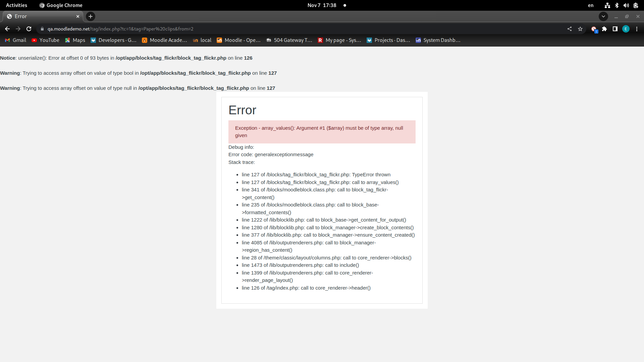The image size is (644, 362).
Task: Open the local bookmark
Action: pos(202,40)
